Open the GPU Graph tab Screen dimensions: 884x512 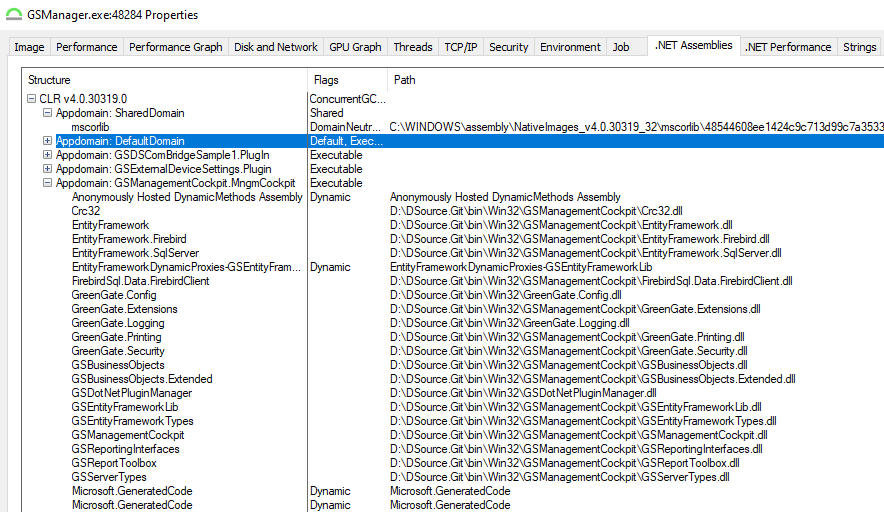355,47
